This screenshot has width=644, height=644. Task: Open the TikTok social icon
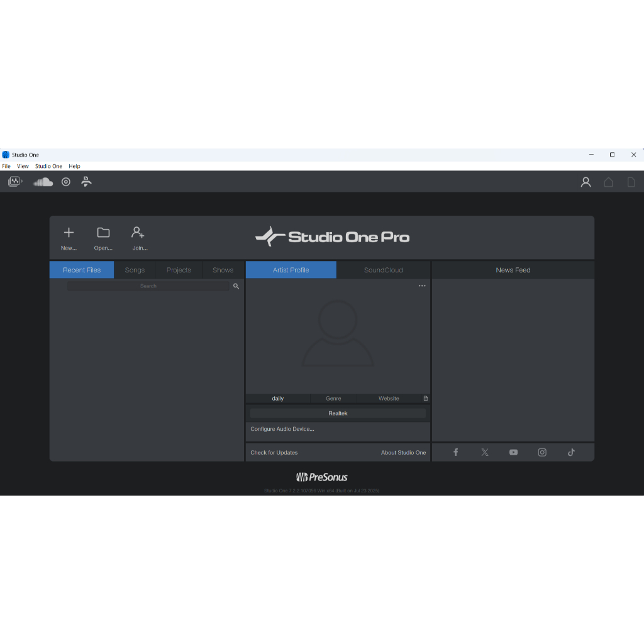tap(571, 452)
